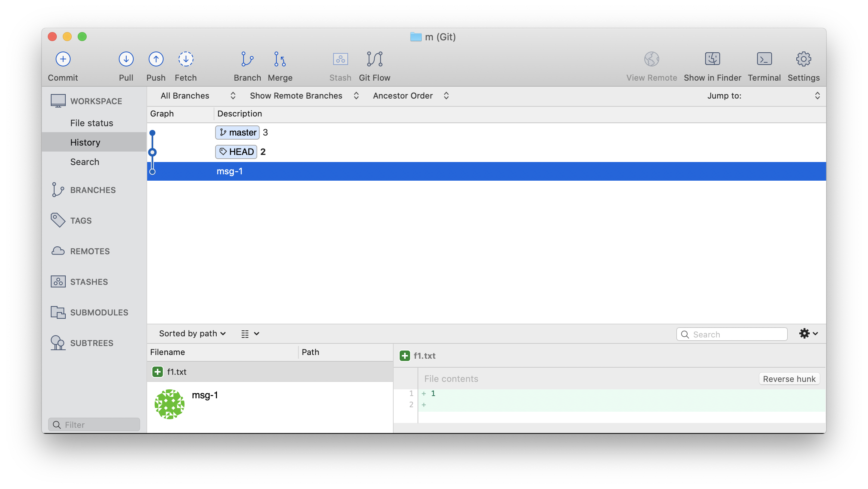
Task: Switch to File status view
Action: [92, 123]
